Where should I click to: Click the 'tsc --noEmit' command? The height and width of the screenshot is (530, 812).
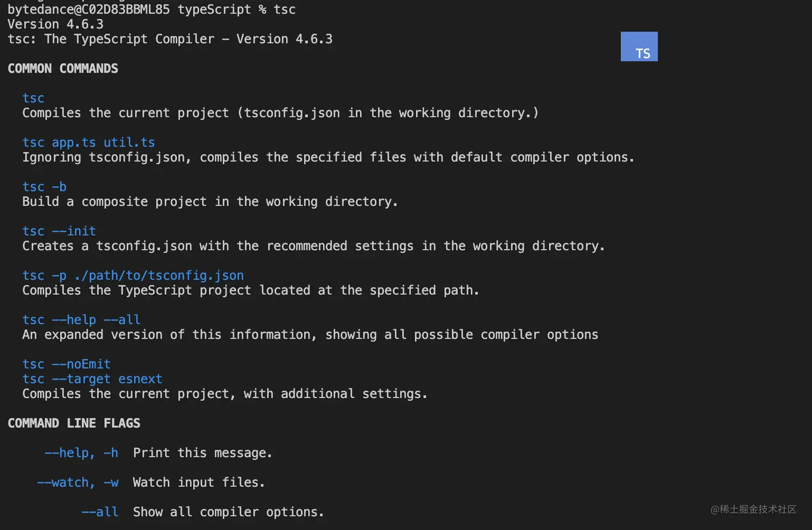coord(67,364)
